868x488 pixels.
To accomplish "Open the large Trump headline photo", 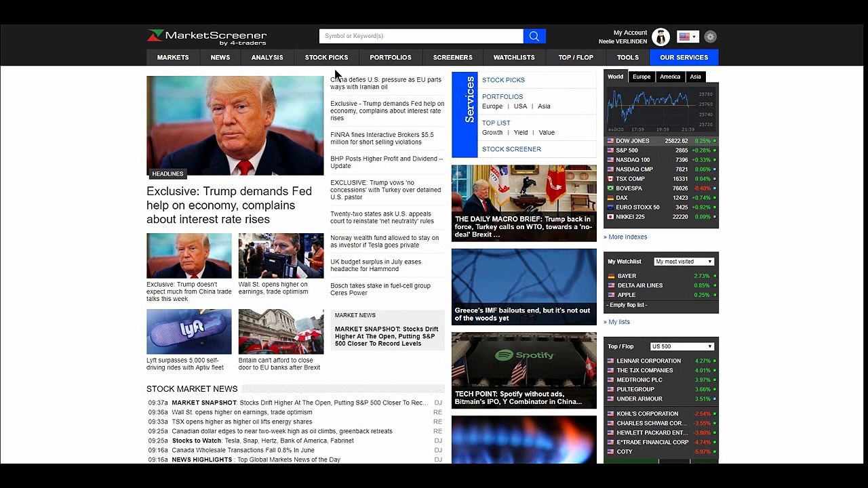I will (x=235, y=125).
